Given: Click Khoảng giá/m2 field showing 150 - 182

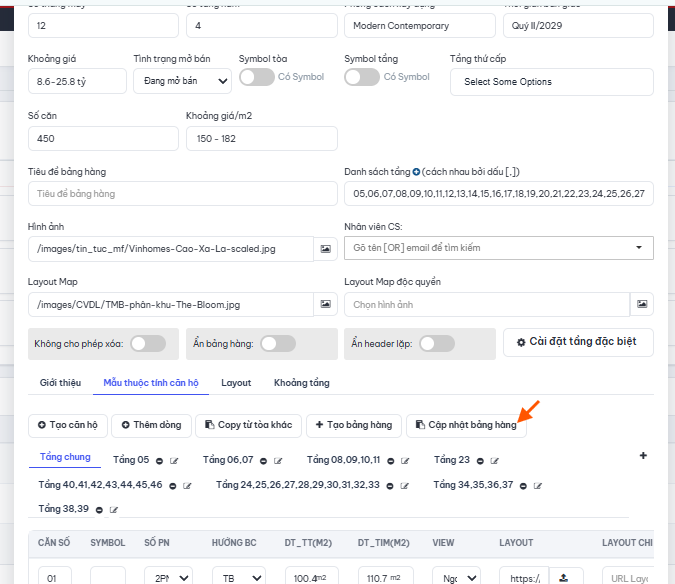Looking at the screenshot, I should click(262, 139).
